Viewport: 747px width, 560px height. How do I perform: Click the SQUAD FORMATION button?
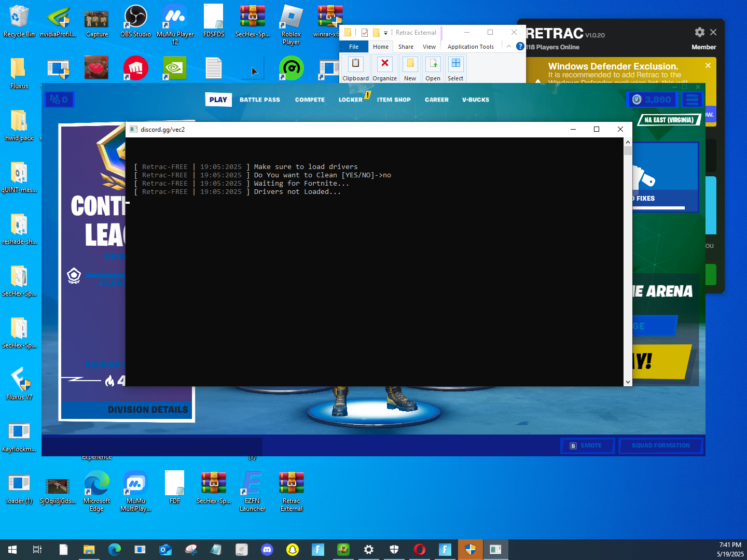[660, 445]
